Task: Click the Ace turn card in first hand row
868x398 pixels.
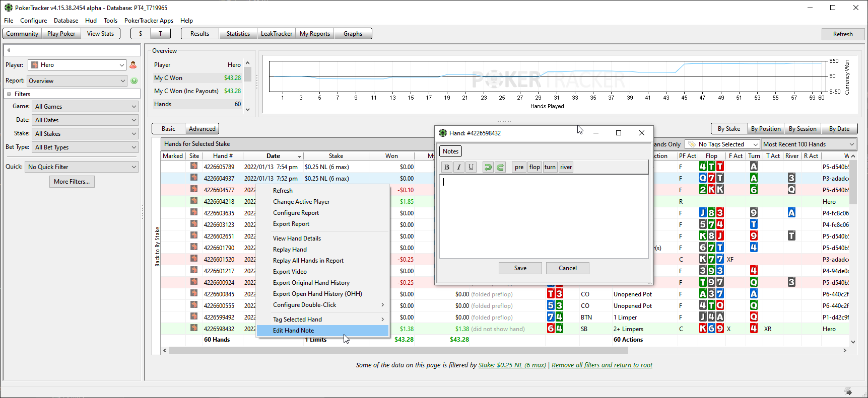Action: [x=754, y=167]
